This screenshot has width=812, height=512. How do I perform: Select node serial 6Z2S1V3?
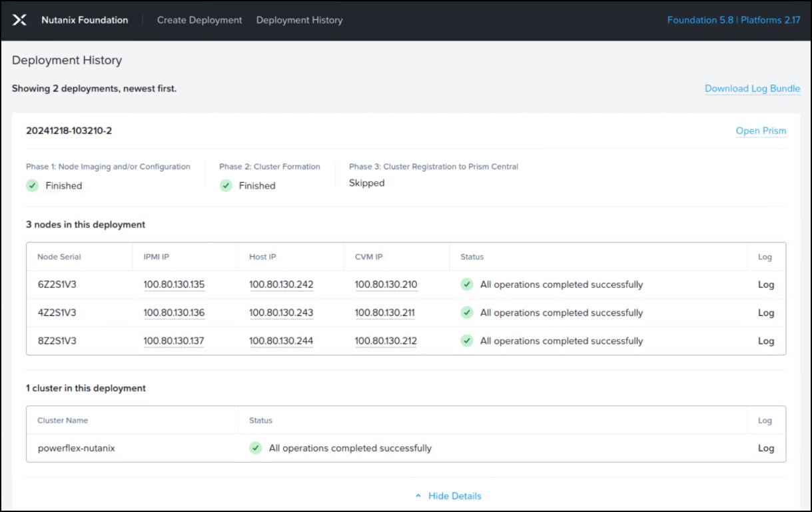click(x=57, y=285)
